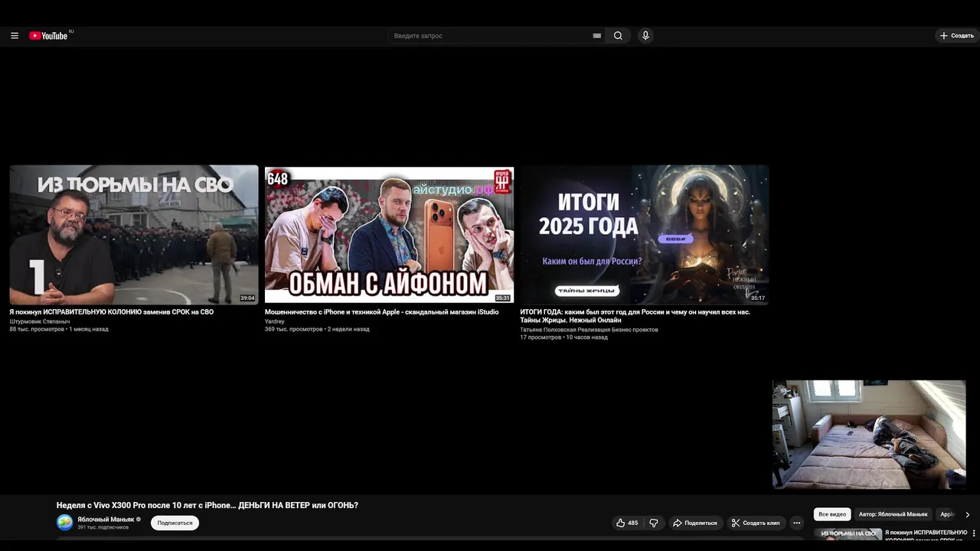Click the 369 тыс. просмотров • 2 недели назад text
This screenshot has width=980, height=551.
click(317, 329)
